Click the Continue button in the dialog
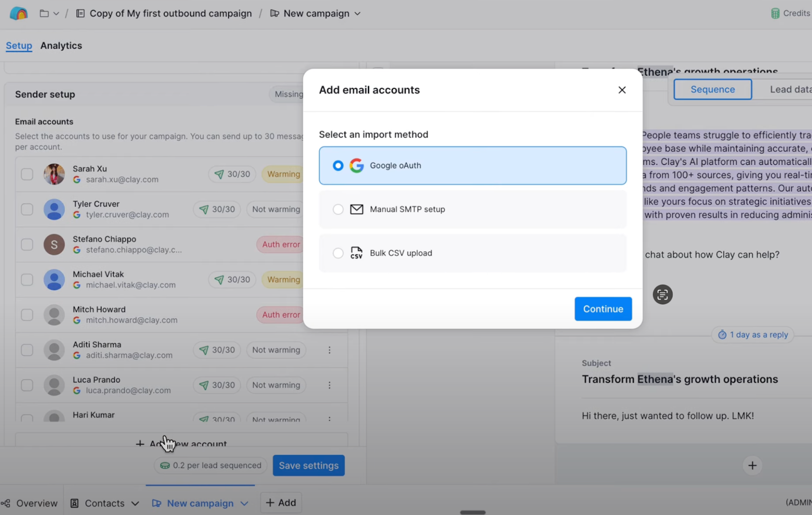 [x=603, y=308]
